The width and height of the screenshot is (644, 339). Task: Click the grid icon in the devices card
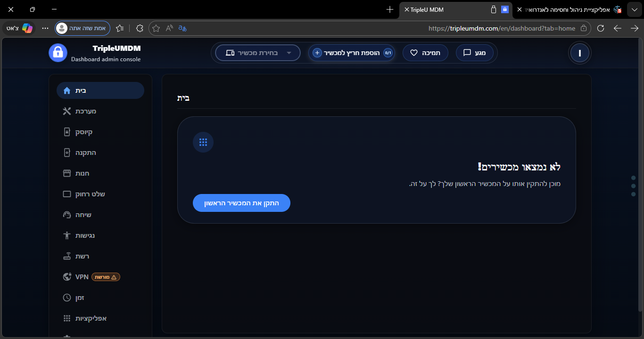point(203,142)
